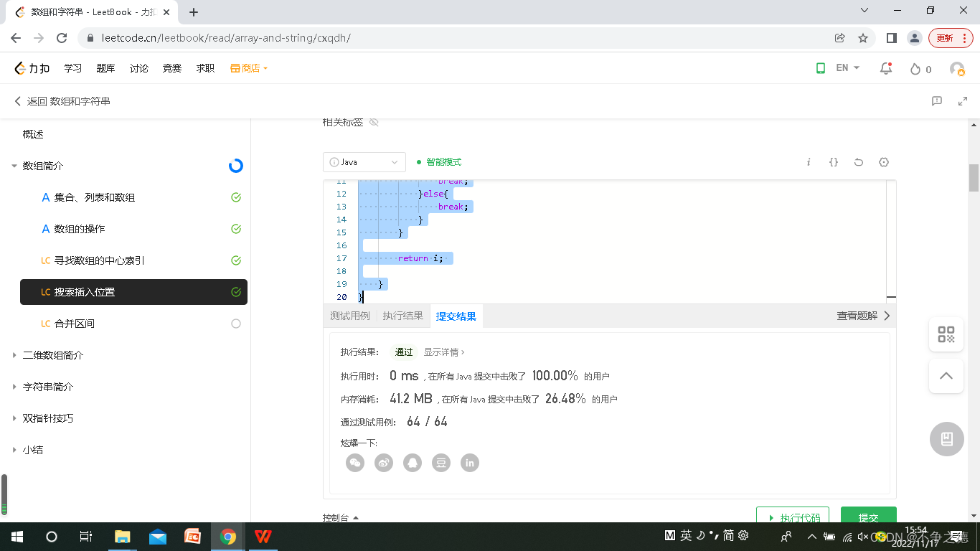Click the page vertical scrollbar
The height and width of the screenshot is (551, 980).
tap(974, 178)
